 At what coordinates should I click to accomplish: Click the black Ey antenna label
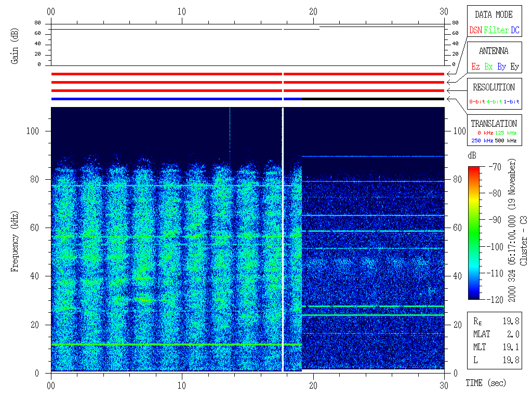[x=514, y=67]
